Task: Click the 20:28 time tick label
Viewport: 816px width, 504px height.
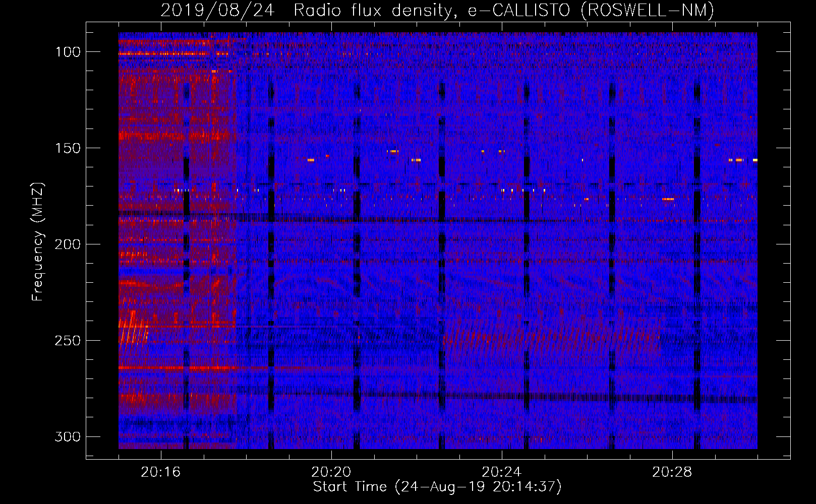Action: tap(672, 472)
